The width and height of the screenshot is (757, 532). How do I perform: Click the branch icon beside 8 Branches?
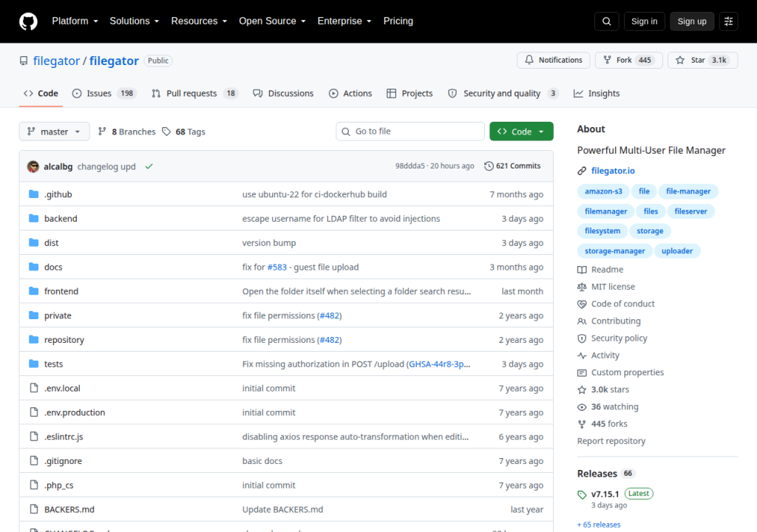tap(102, 132)
